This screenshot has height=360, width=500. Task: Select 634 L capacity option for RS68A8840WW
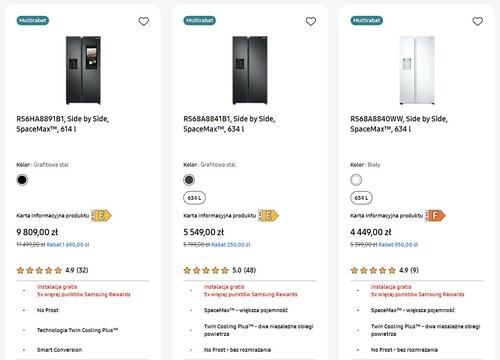tap(361, 198)
